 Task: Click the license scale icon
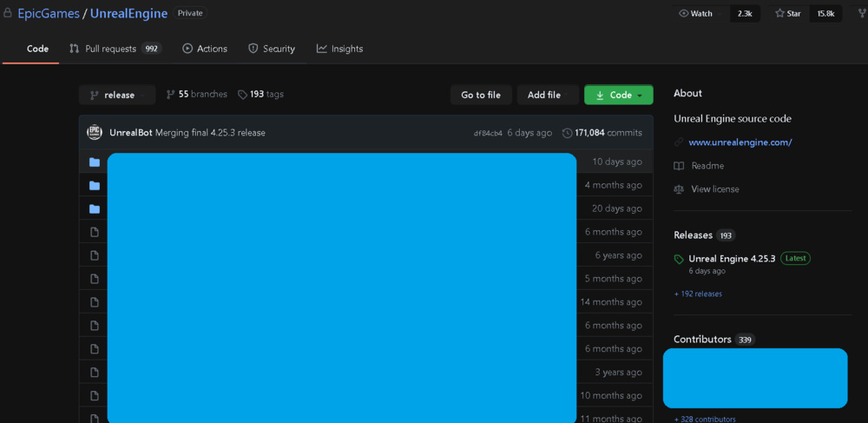click(x=679, y=189)
